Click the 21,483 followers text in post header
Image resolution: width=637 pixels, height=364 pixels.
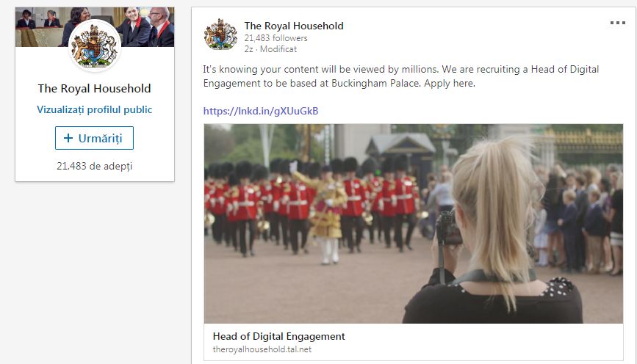[x=276, y=38]
